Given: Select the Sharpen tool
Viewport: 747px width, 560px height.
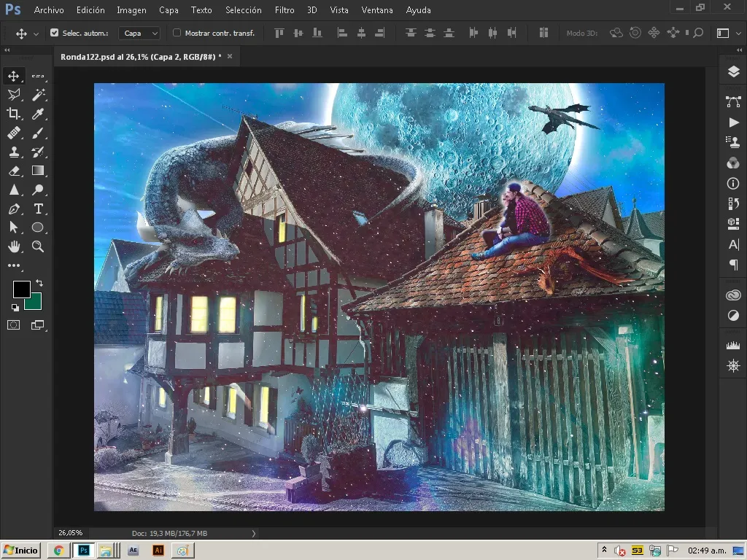Looking at the screenshot, I should click(x=14, y=190).
